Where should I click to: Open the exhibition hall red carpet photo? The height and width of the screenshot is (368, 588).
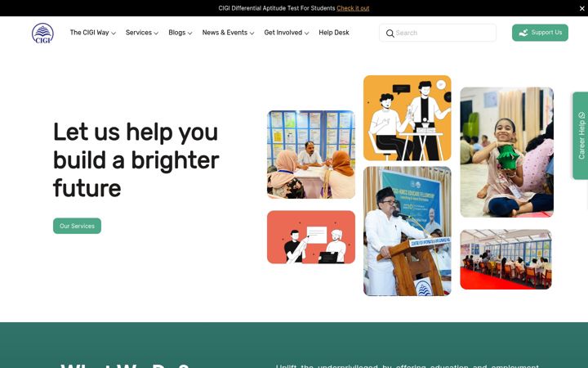click(506, 259)
